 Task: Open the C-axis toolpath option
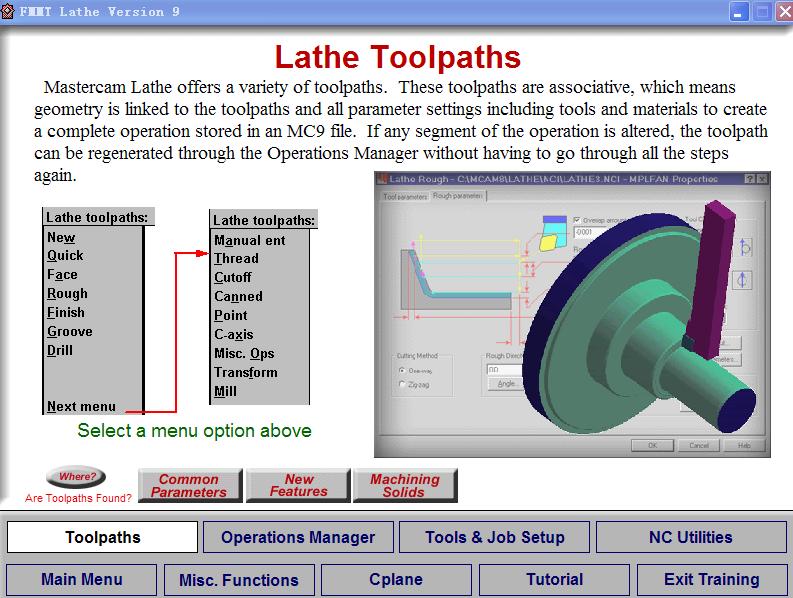pos(234,334)
